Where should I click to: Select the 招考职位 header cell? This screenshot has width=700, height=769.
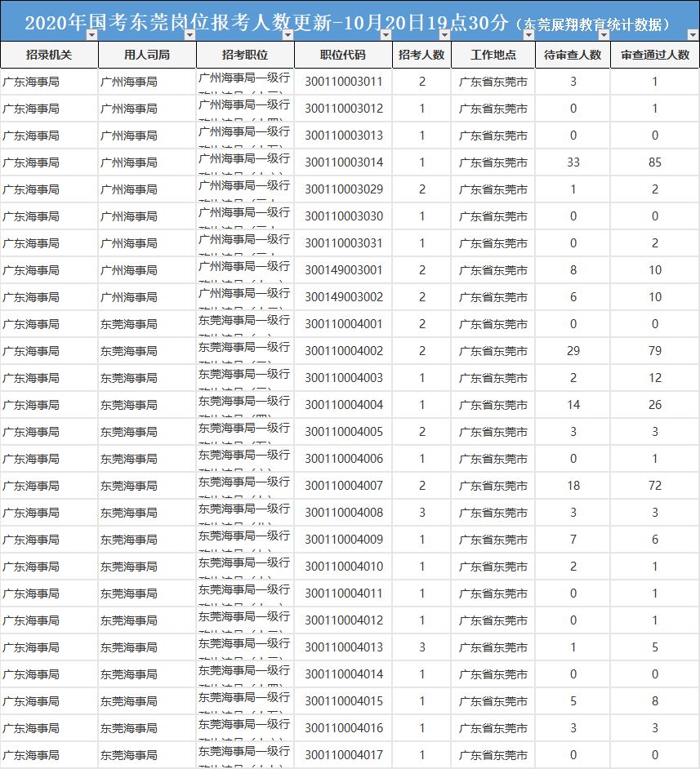[245, 55]
